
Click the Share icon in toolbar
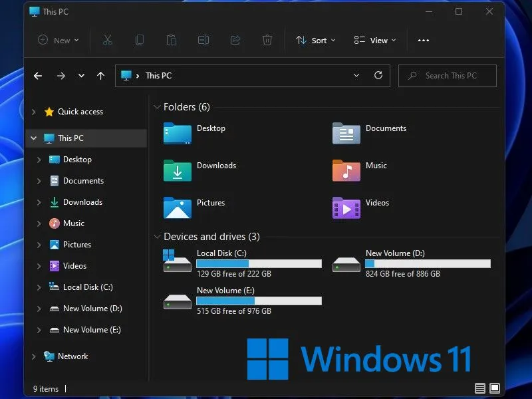click(x=235, y=40)
